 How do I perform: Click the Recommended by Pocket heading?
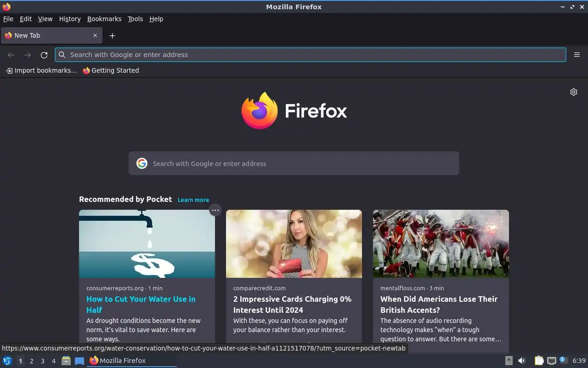click(125, 199)
